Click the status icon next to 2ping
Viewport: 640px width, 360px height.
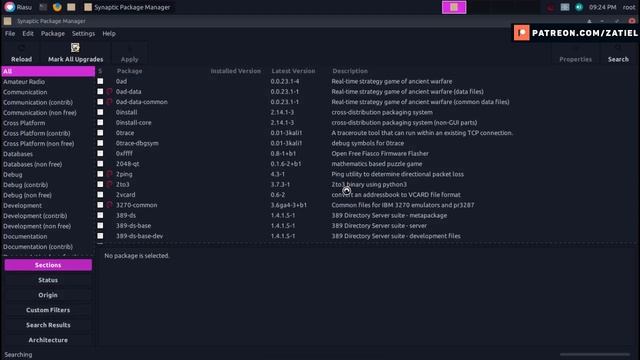click(109, 174)
